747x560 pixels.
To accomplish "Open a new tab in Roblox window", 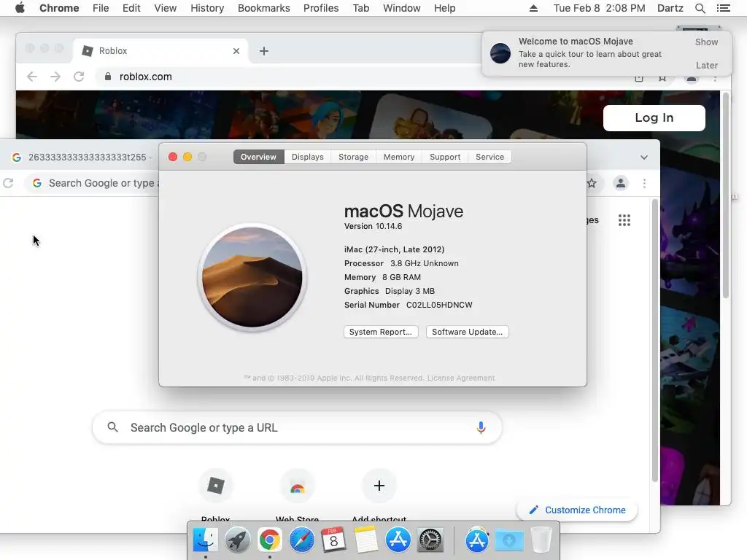I will pos(263,51).
